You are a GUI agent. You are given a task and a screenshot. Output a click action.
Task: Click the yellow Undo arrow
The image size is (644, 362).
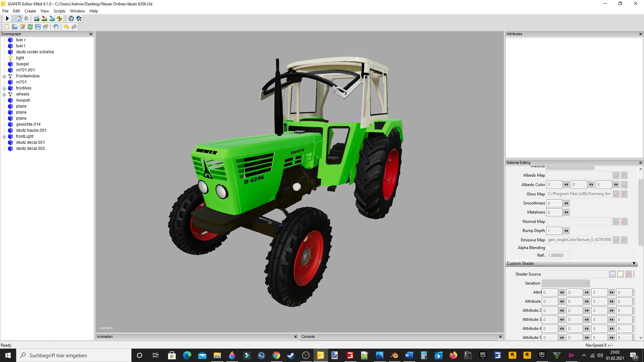tap(66, 27)
